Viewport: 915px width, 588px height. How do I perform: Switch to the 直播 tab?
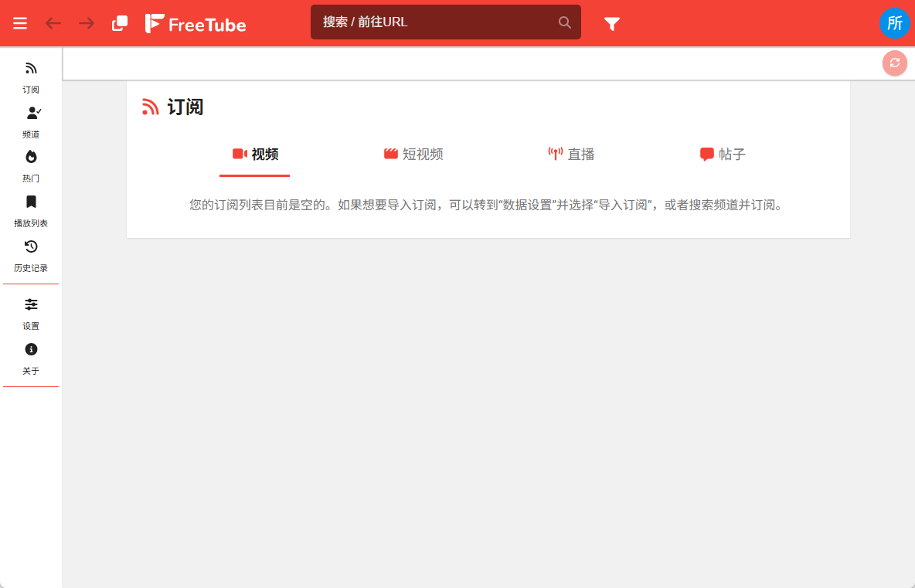click(x=571, y=155)
